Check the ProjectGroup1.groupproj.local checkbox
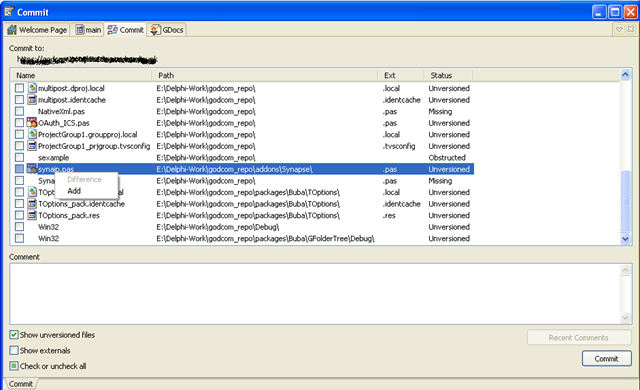Screen dimensions: 640x390 19,134
